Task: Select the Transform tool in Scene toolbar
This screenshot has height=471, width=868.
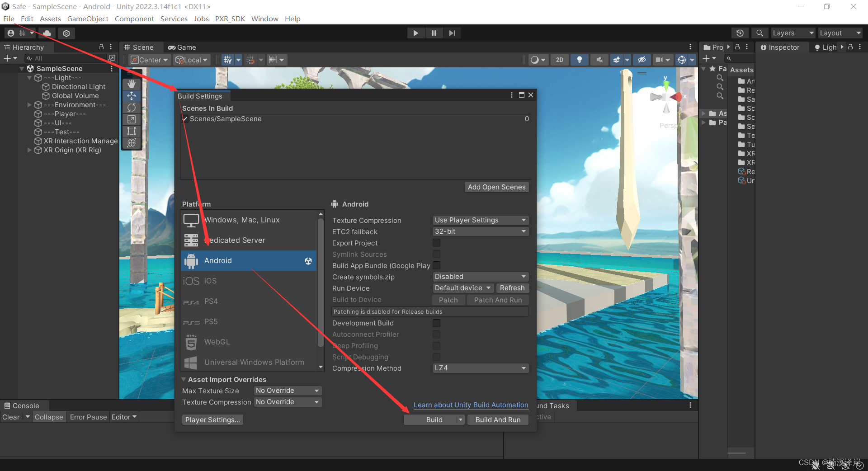Action: pos(132,143)
